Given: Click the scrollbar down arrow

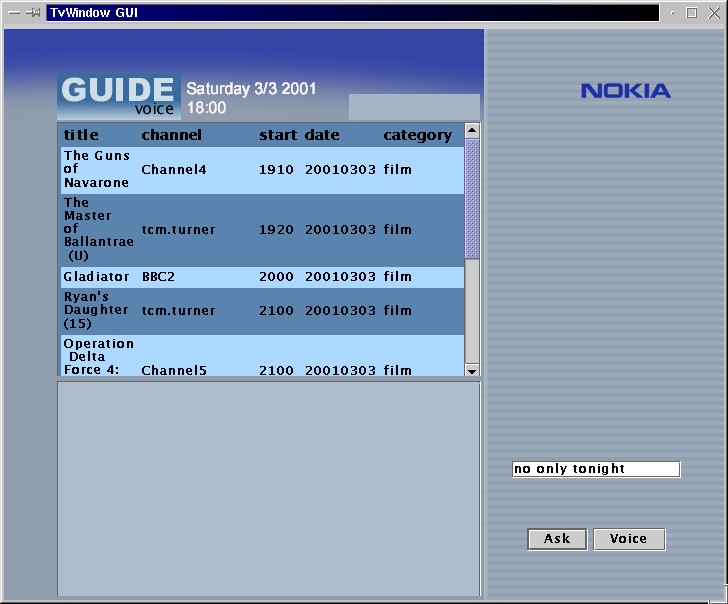Looking at the screenshot, I should [x=472, y=370].
